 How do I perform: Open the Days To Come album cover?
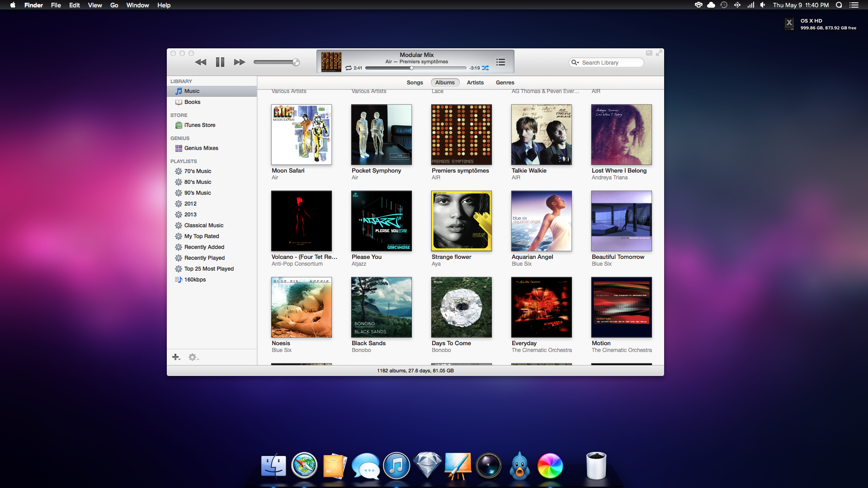tap(462, 307)
